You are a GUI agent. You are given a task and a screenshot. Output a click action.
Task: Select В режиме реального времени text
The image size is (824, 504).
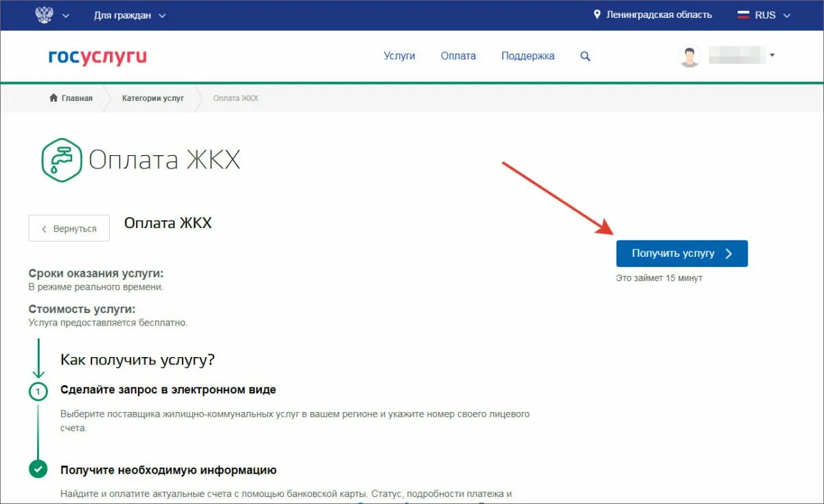click(x=96, y=287)
